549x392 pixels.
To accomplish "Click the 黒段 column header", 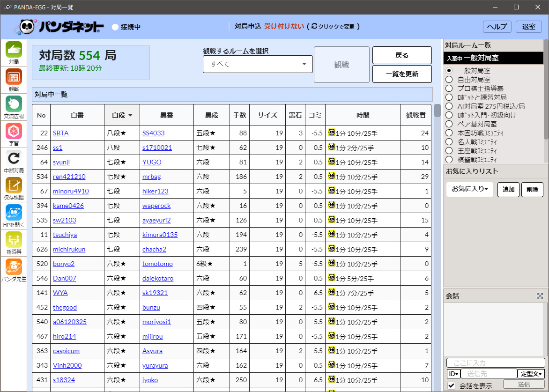I will [x=211, y=115].
